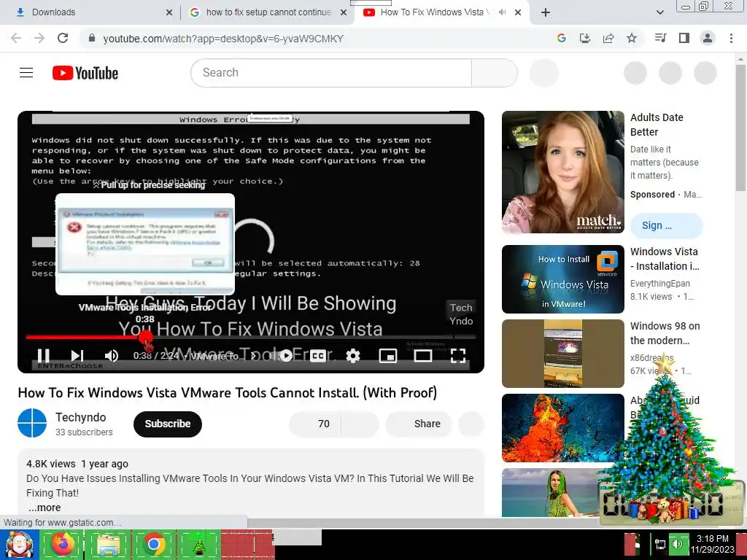
Task: Reload the current page
Action: (x=63, y=38)
